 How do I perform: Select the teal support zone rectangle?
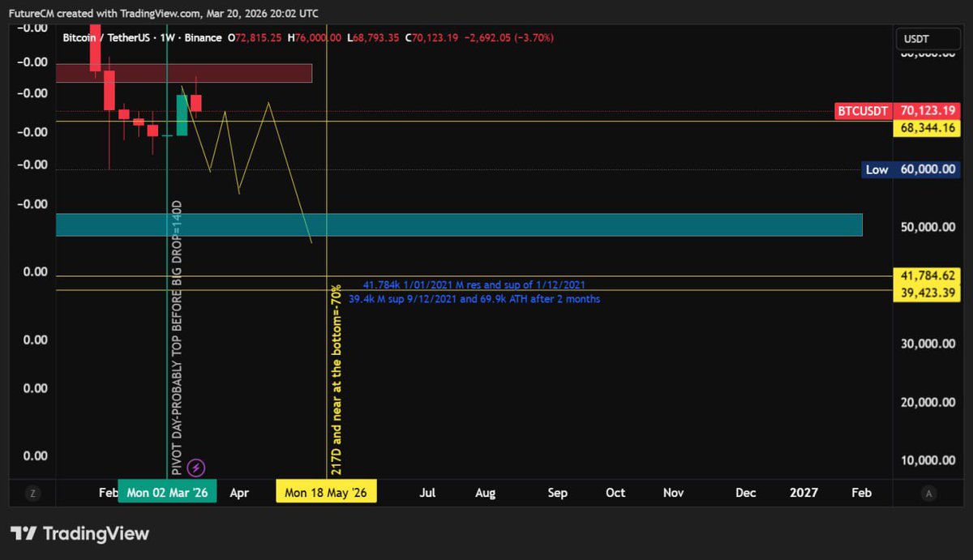pos(459,225)
